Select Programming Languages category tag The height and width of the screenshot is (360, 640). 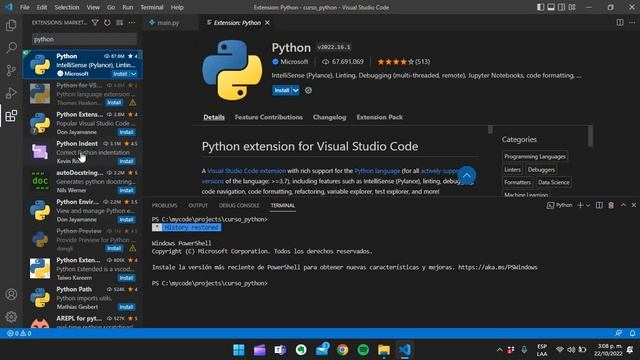[535, 157]
